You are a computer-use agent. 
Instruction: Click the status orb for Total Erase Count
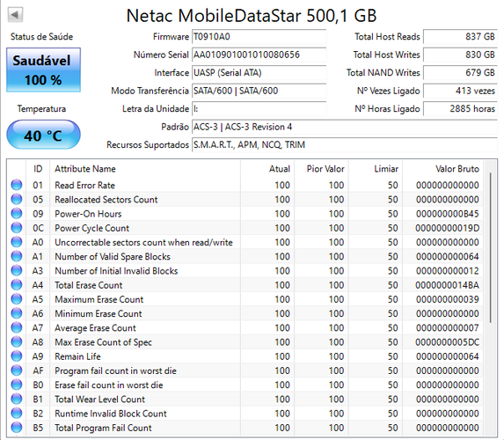(17, 285)
